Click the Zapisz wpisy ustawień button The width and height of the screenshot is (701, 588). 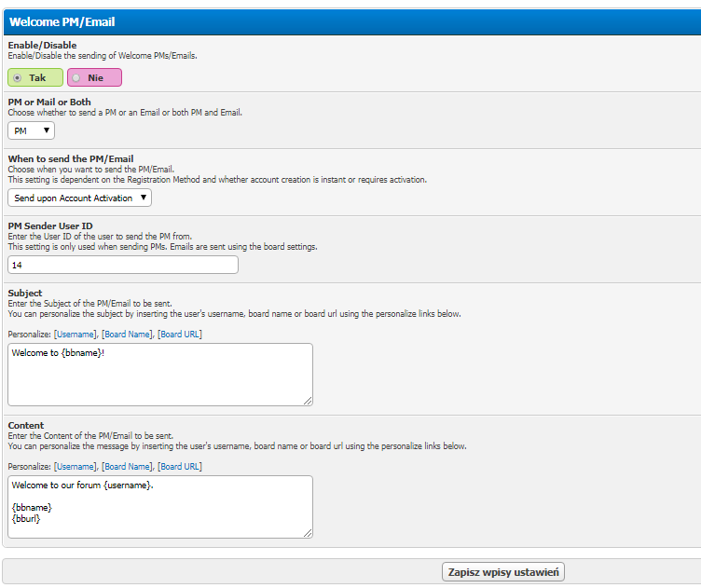[503, 572]
